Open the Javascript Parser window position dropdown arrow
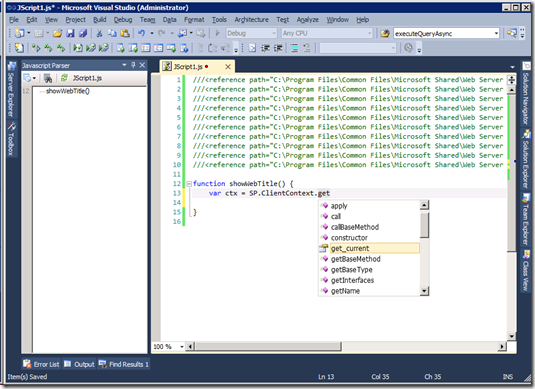This screenshot has height=389, width=535. 124,65
